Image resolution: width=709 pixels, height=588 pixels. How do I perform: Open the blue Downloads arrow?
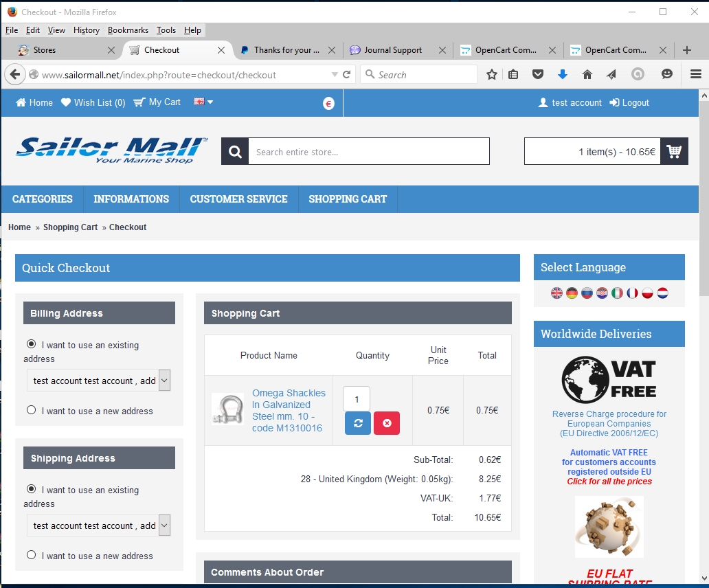tap(563, 75)
